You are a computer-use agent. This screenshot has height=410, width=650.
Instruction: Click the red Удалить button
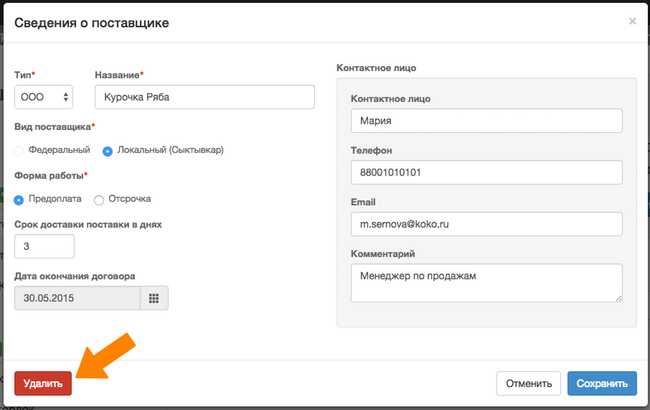coord(43,383)
